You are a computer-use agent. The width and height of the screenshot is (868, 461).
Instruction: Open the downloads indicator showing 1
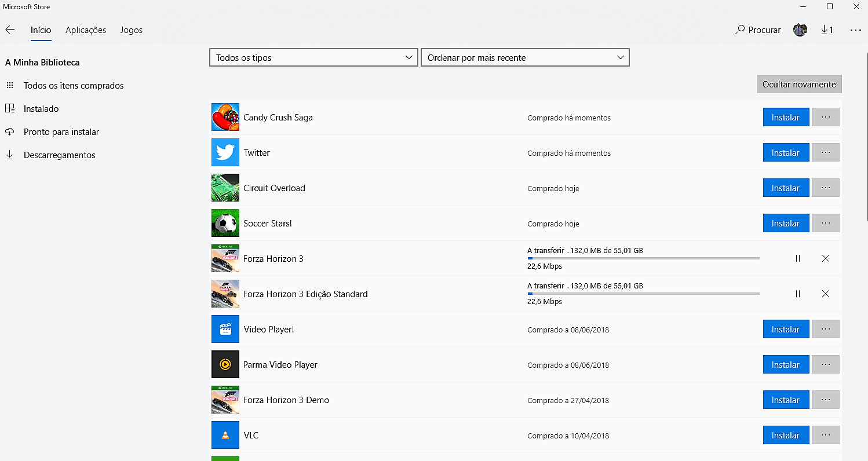[827, 30]
